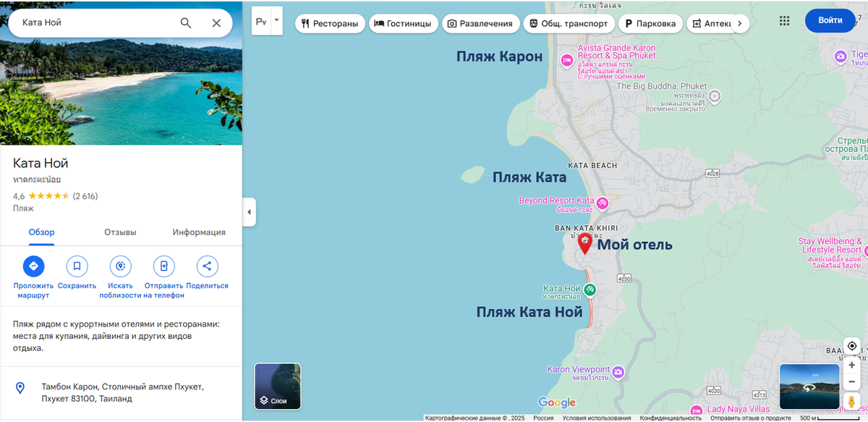868x422 pixels.
Task: Open the dropdown arrow next to Pv
Action: click(276, 21)
